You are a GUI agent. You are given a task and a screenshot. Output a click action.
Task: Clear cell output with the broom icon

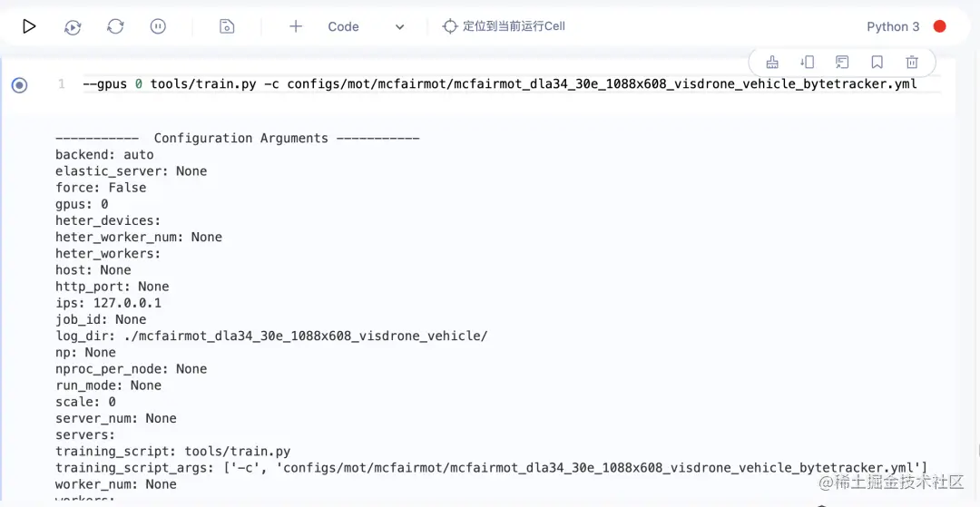pos(772,62)
